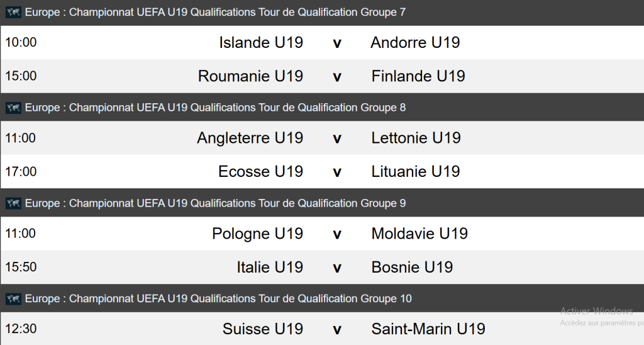The image size is (644, 345).
Task: Open the Groupe 8 qualification header
Action: tap(215, 108)
